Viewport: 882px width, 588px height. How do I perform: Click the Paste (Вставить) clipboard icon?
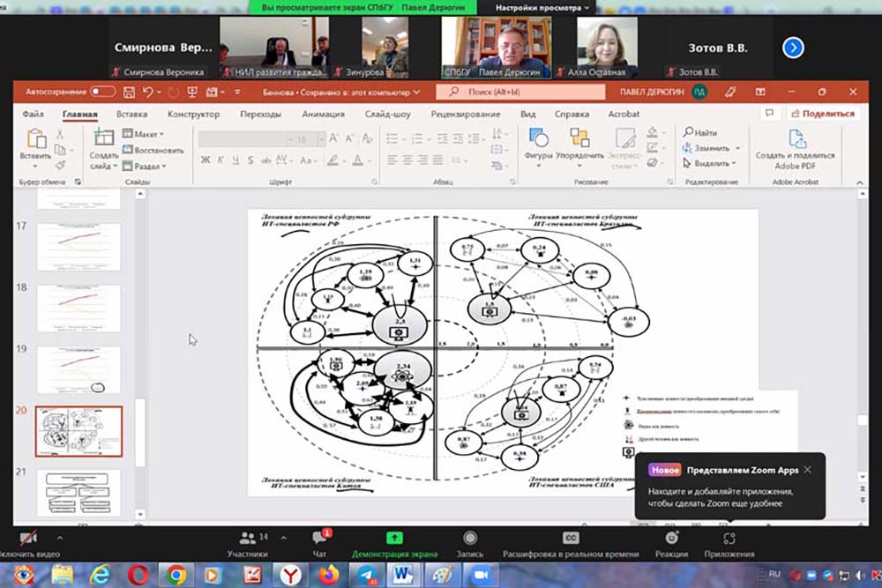(36, 139)
